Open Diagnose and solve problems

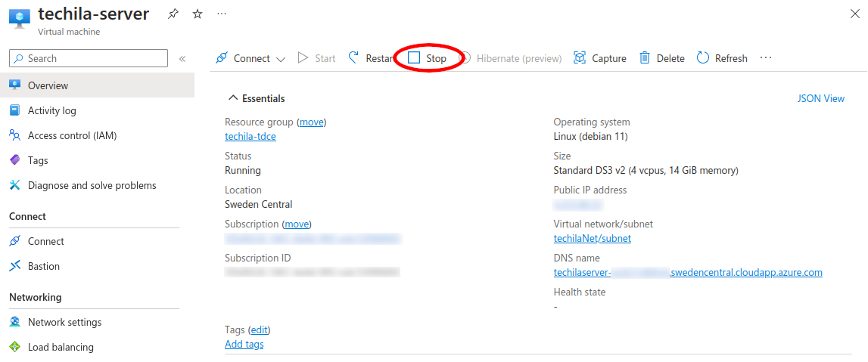pyautogui.click(x=92, y=185)
